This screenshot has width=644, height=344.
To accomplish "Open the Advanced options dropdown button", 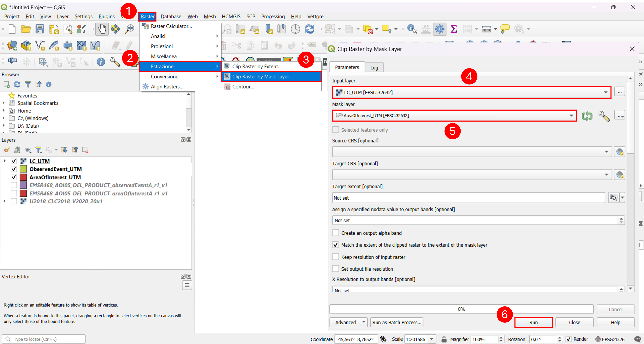I will [348, 322].
